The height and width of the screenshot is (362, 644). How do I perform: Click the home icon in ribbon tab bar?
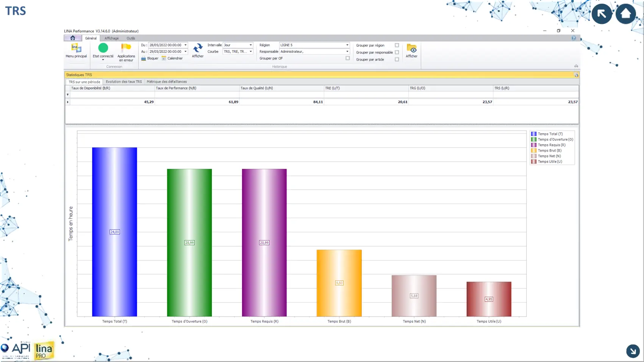(x=73, y=38)
